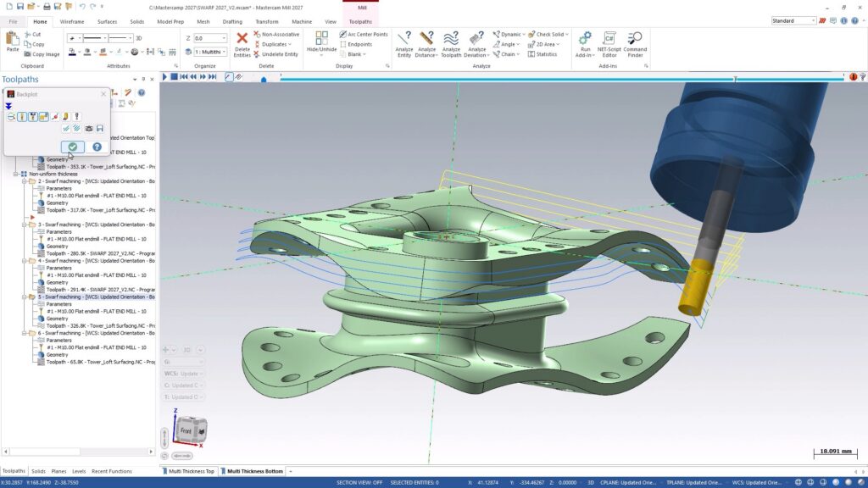Image resolution: width=868 pixels, height=488 pixels.
Task: Click the Non-Associative delete tool
Action: (x=276, y=34)
